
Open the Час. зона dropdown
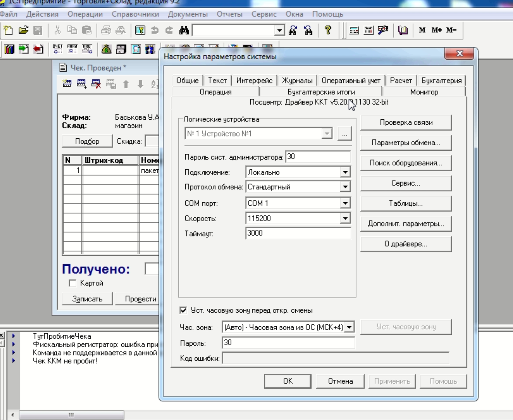(x=349, y=327)
